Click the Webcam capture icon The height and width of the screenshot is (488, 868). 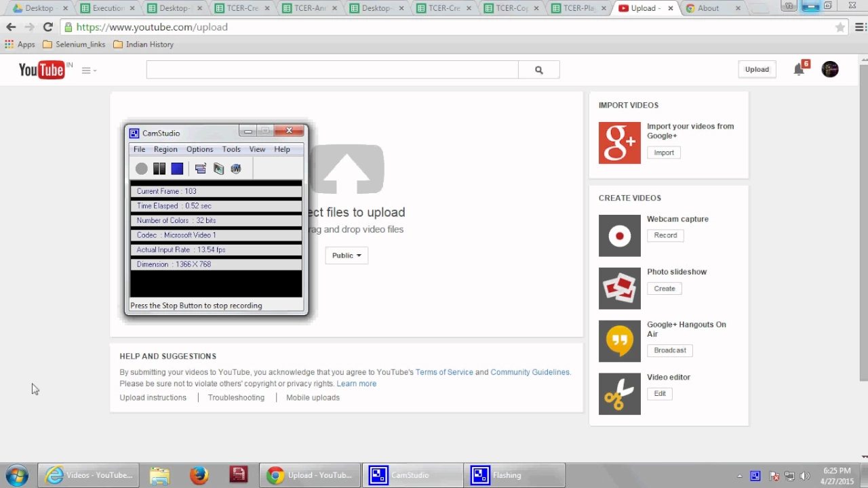click(620, 236)
